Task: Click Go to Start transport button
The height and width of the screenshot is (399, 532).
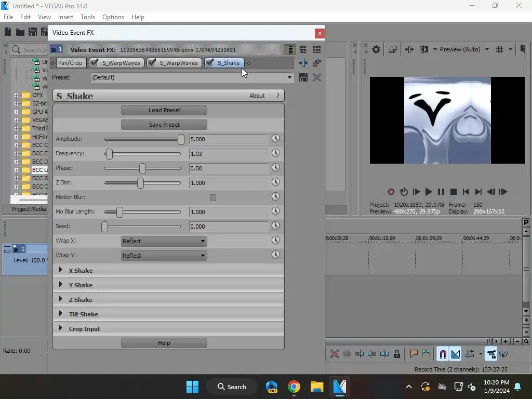Action: pos(466,192)
